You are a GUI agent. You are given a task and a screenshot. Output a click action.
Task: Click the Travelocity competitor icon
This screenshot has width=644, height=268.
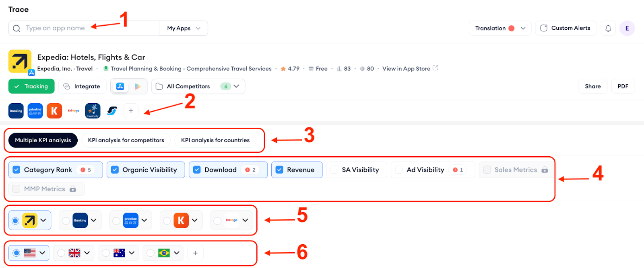(x=93, y=111)
